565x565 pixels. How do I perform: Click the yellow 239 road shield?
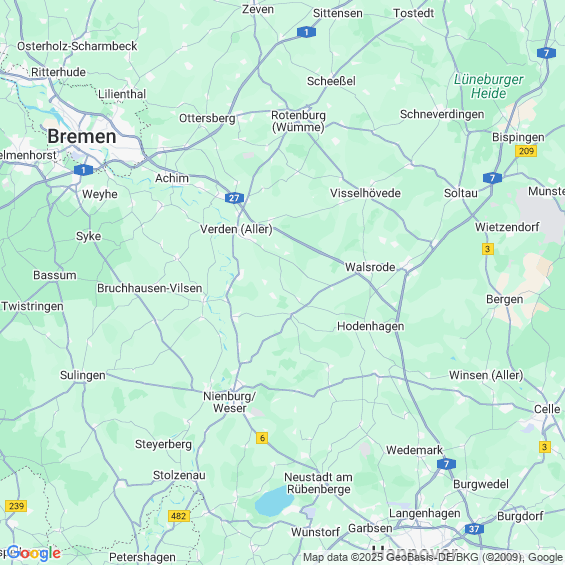point(16,506)
